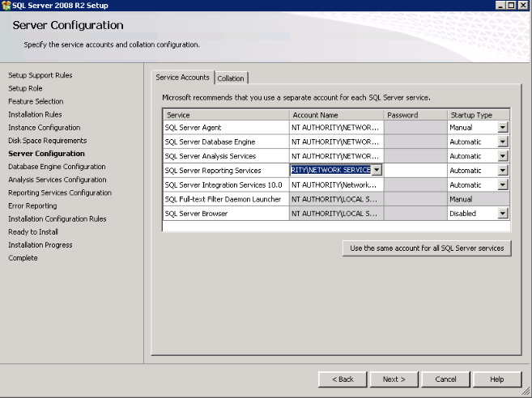Screen dimensions: 532x398
Task: Click SQL Server Browser account name cell
Action: (x=336, y=214)
